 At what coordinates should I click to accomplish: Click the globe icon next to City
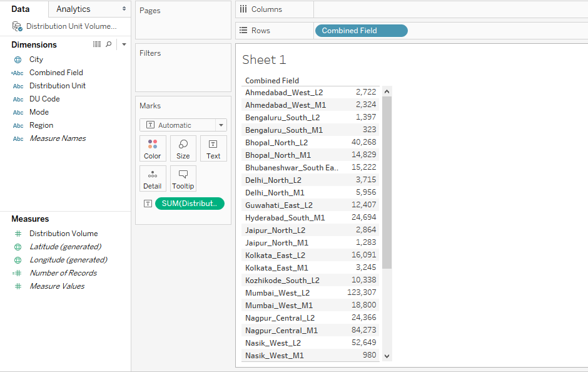pos(18,59)
